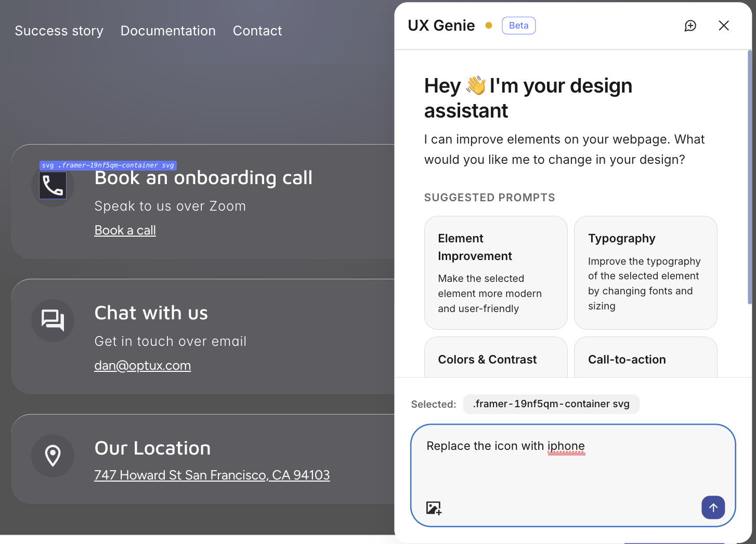Click the Book a call link
756x544 pixels.
(125, 230)
